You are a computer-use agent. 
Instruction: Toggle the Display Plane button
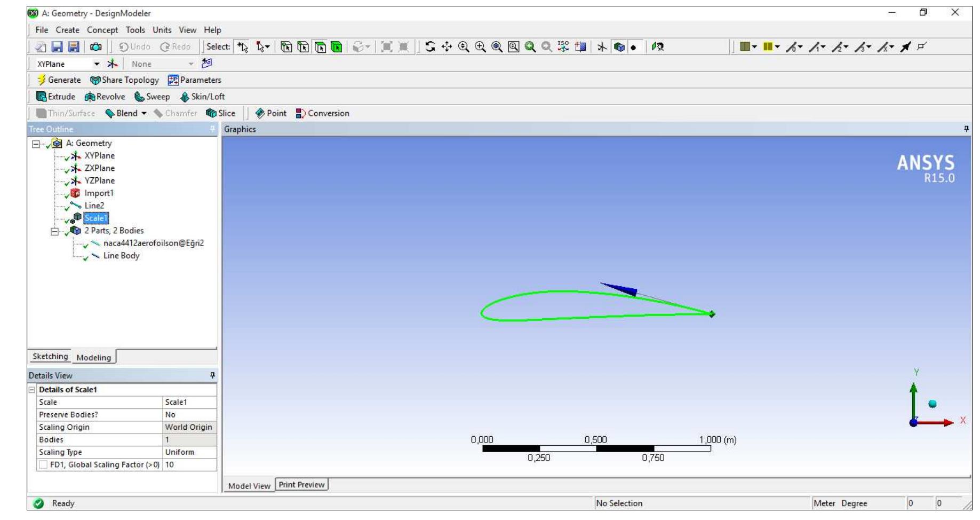(602, 47)
